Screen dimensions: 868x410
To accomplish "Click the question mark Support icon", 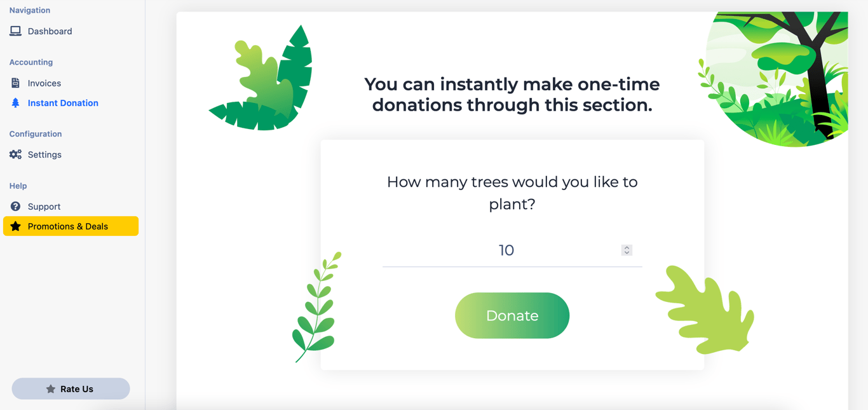I will click(15, 207).
